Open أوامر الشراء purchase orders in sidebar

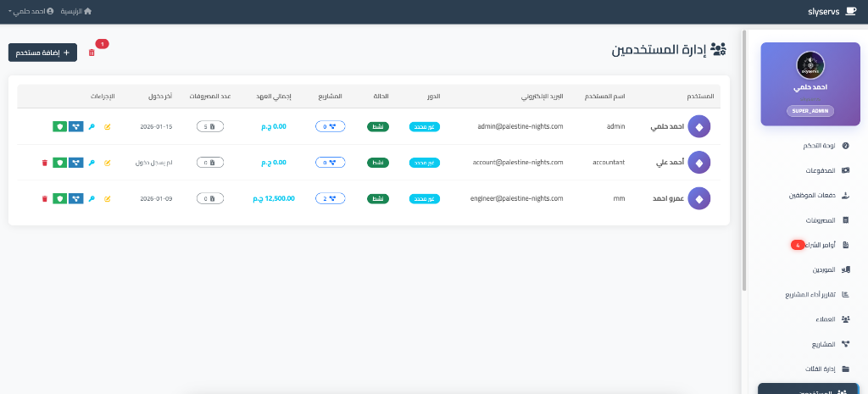[819, 245]
